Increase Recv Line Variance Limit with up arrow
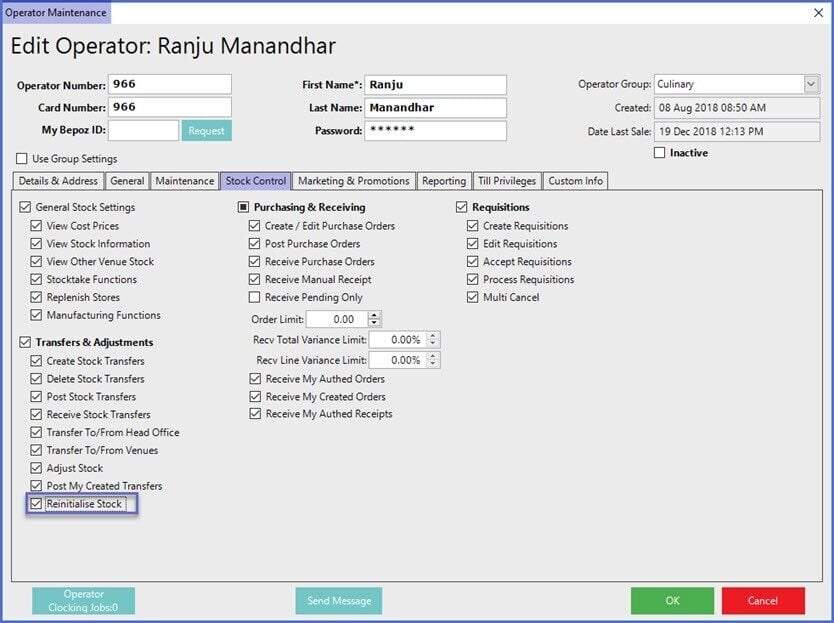834x623 pixels. 432,356
